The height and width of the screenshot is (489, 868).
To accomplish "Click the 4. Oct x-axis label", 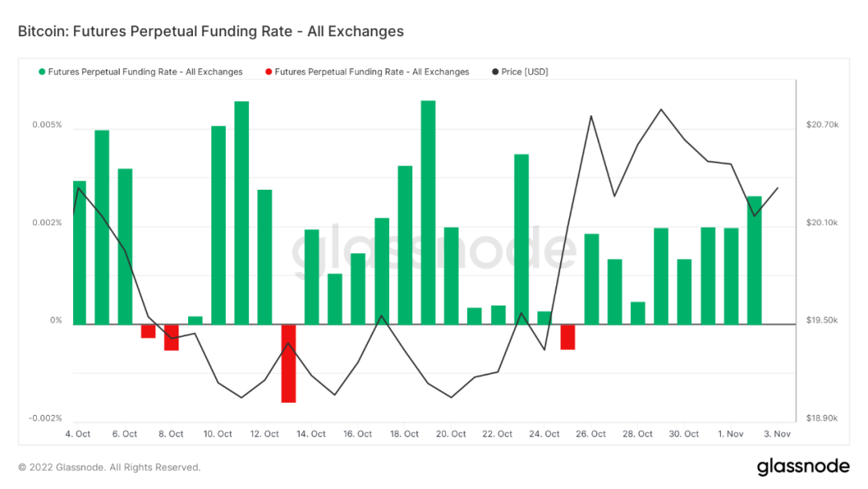I will pyautogui.click(x=78, y=434).
